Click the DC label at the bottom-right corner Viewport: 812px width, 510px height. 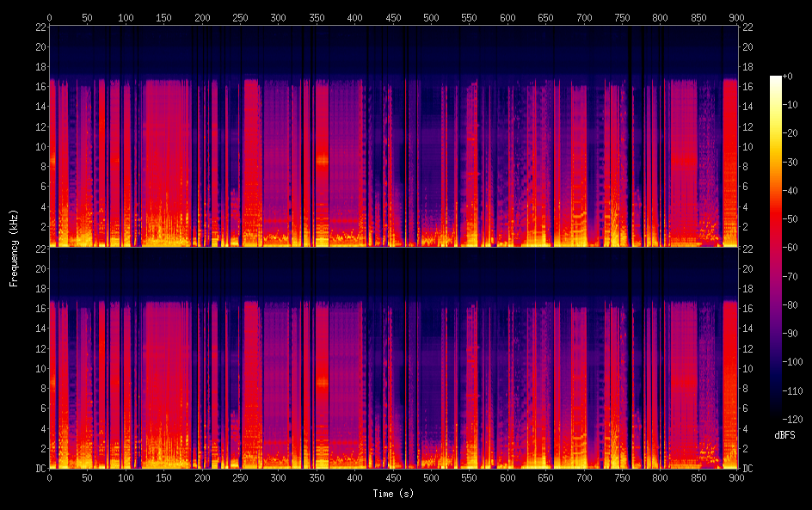coord(748,469)
